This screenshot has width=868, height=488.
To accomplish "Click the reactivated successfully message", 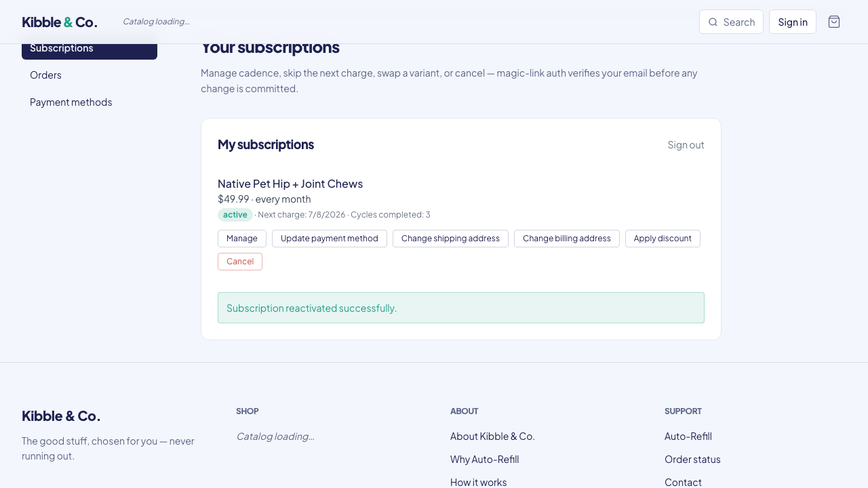I will pyautogui.click(x=461, y=308).
